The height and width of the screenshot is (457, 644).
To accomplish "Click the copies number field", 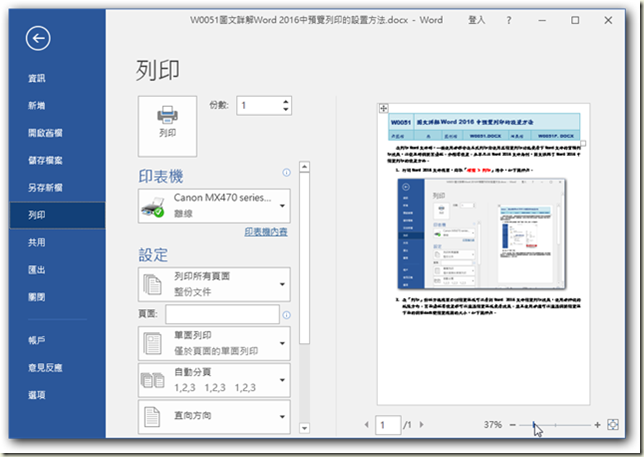I will tap(259, 106).
